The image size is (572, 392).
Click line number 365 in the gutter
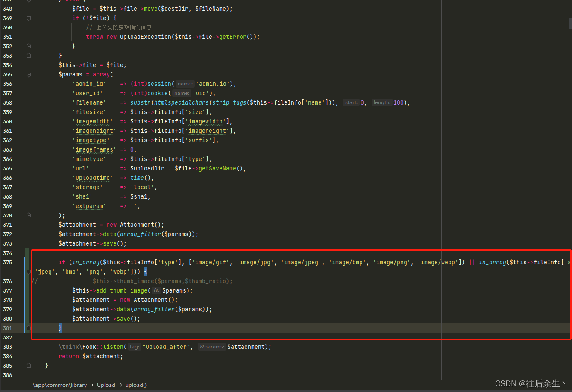coord(7,168)
